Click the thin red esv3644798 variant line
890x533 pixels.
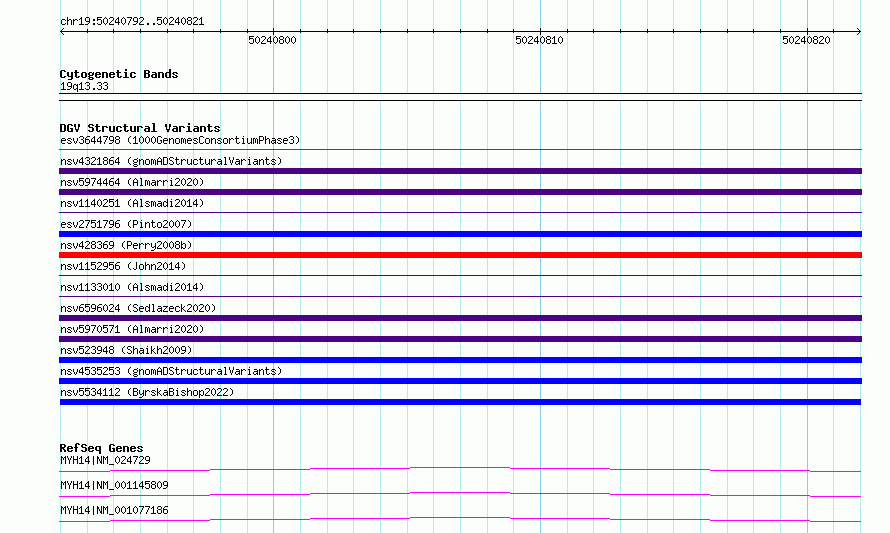(460, 150)
